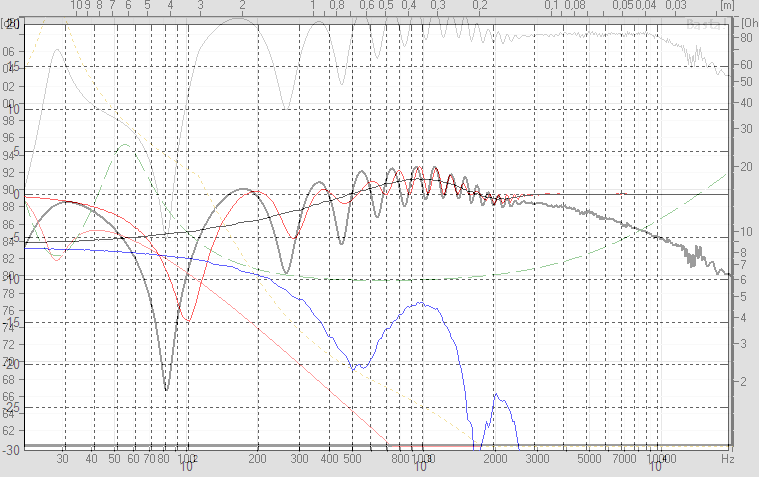This screenshot has width=759, height=477.
Task: Click the 0,6 wavelength axis label
Action: click(367, 5)
